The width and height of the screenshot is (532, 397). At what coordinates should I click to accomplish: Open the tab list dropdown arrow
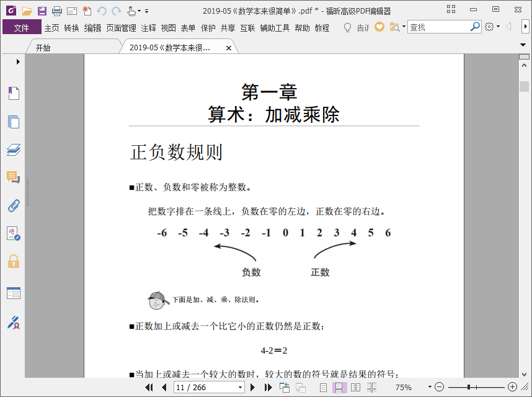[523, 45]
